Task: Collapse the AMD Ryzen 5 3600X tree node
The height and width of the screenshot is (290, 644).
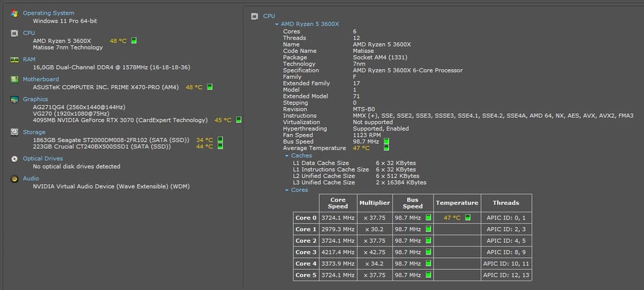Action: coord(276,24)
